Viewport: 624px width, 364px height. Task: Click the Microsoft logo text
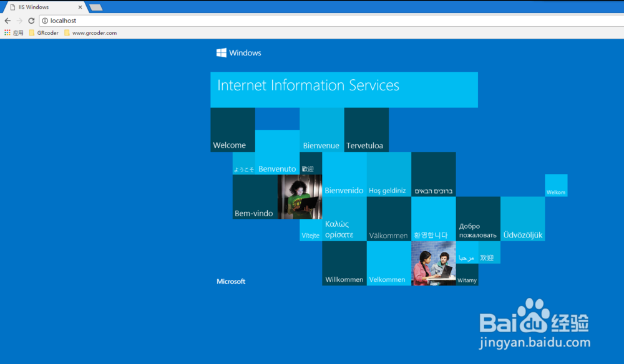[x=231, y=281]
